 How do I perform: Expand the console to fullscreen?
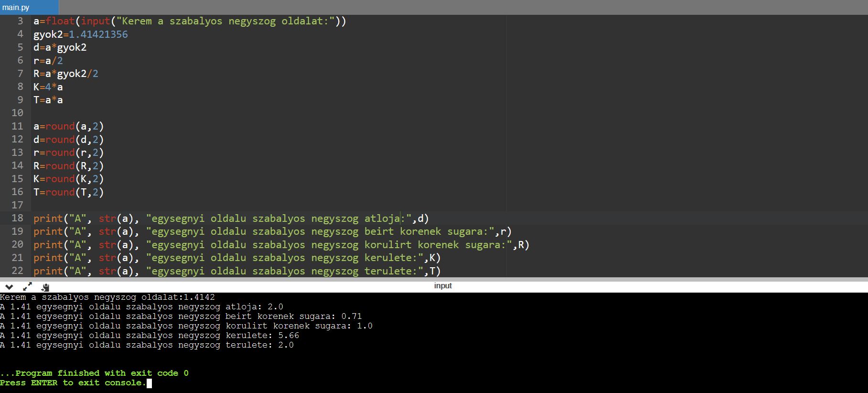click(27, 287)
